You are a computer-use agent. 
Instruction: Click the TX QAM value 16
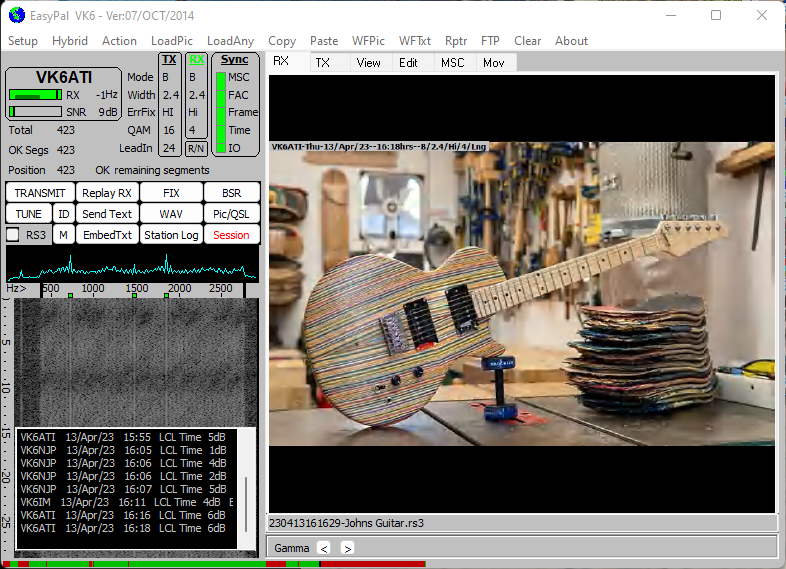(169, 130)
